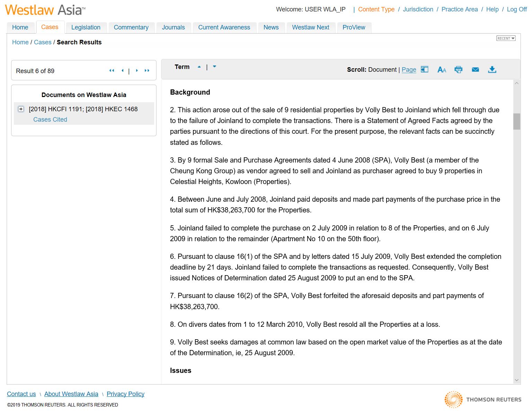Log Off from Westlaw Asia
Viewport: 532px width, 411px height.
(517, 9)
